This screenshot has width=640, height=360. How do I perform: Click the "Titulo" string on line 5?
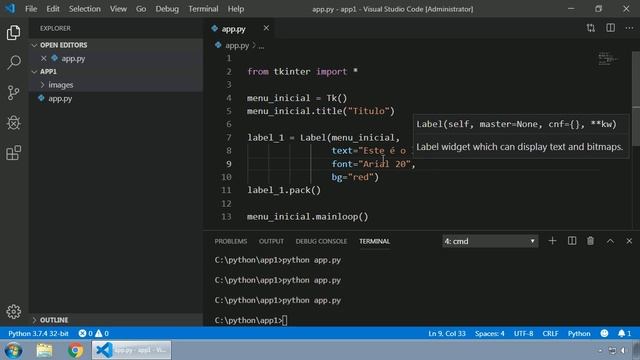(368, 111)
